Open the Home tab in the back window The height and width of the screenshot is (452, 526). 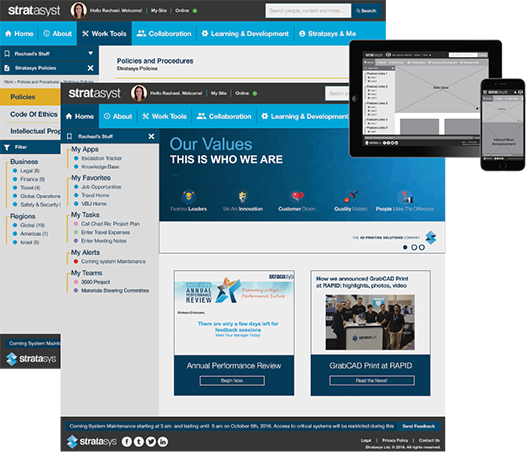19,34
